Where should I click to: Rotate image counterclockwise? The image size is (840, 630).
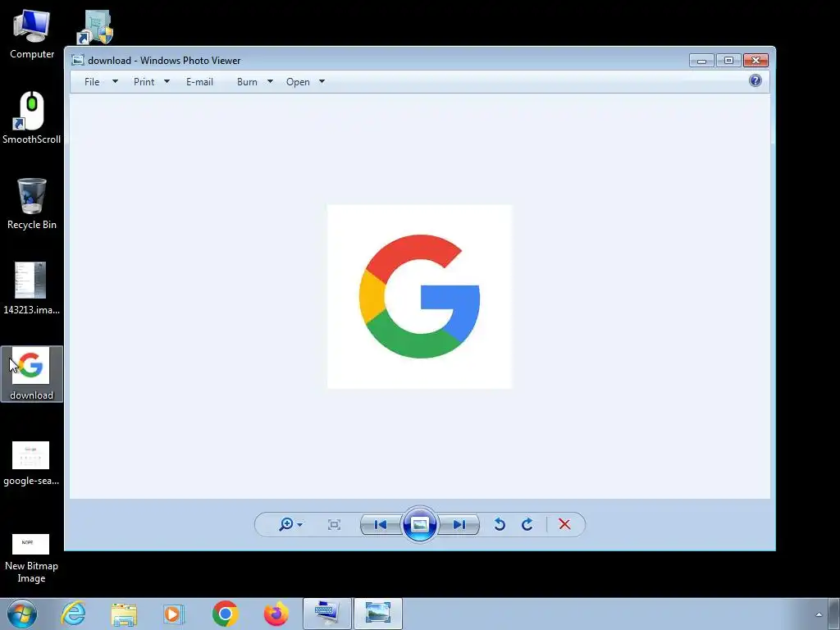pos(500,524)
